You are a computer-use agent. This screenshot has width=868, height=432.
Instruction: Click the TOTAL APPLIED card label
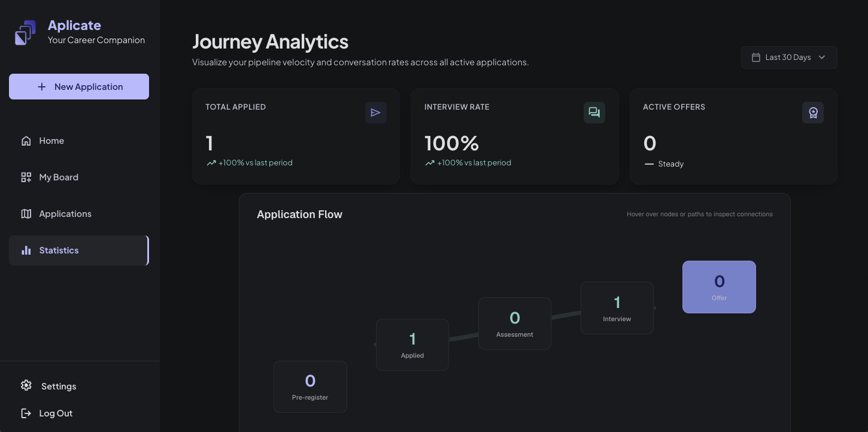235,107
